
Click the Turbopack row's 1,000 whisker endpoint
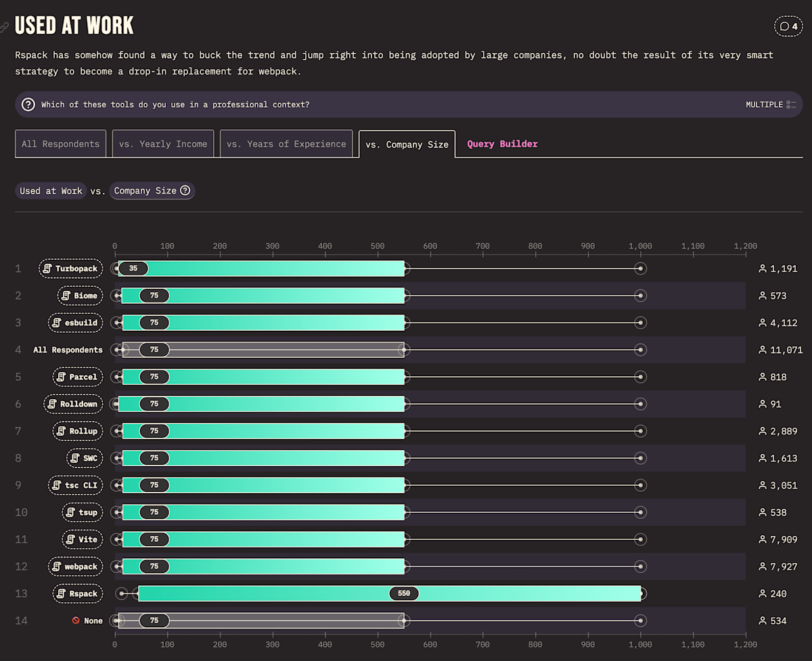[x=640, y=269]
